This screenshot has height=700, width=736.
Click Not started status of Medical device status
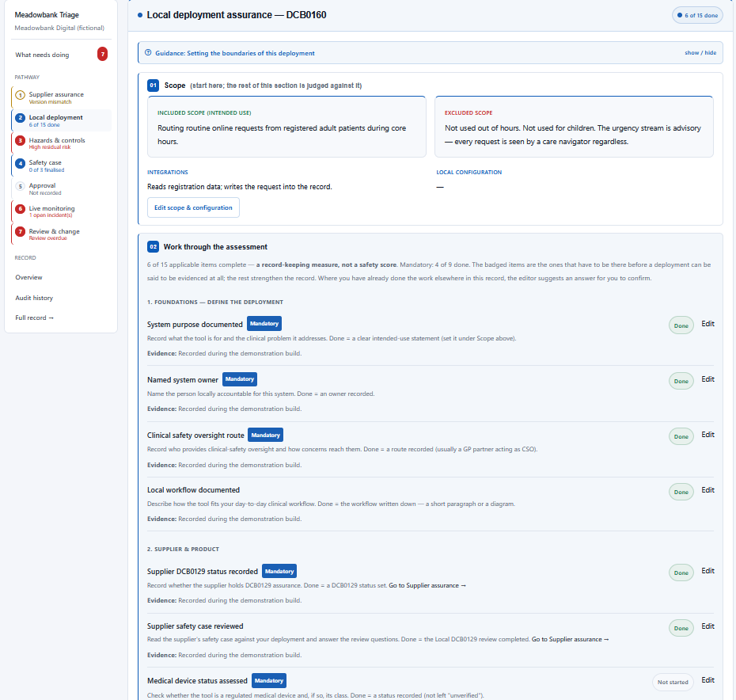(x=673, y=682)
